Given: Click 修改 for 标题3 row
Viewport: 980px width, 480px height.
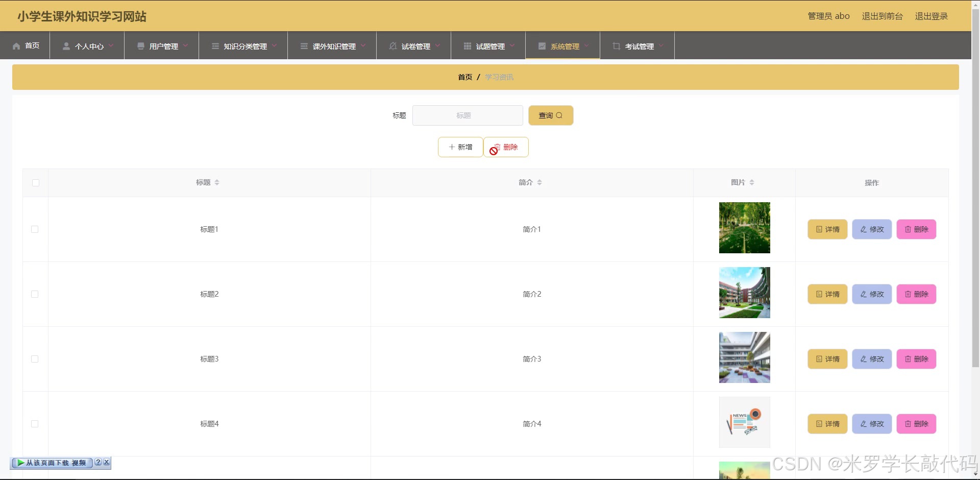Looking at the screenshot, I should 872,359.
